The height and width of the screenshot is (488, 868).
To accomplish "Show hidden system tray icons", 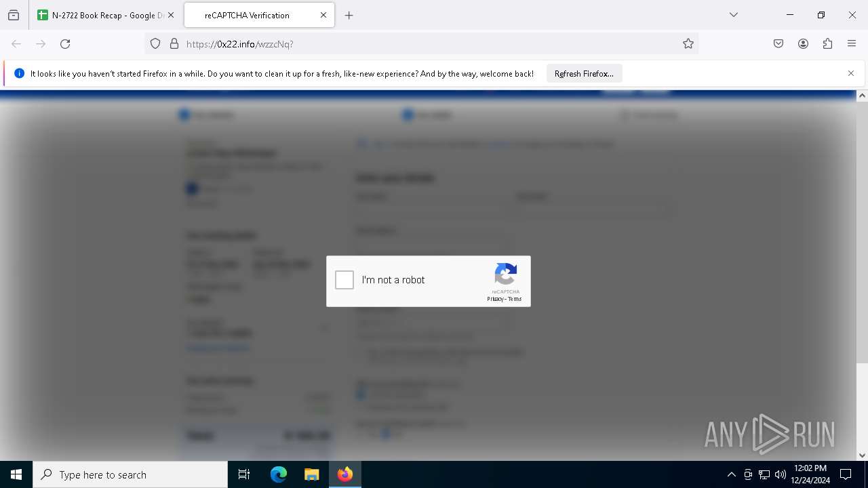I will [x=731, y=474].
